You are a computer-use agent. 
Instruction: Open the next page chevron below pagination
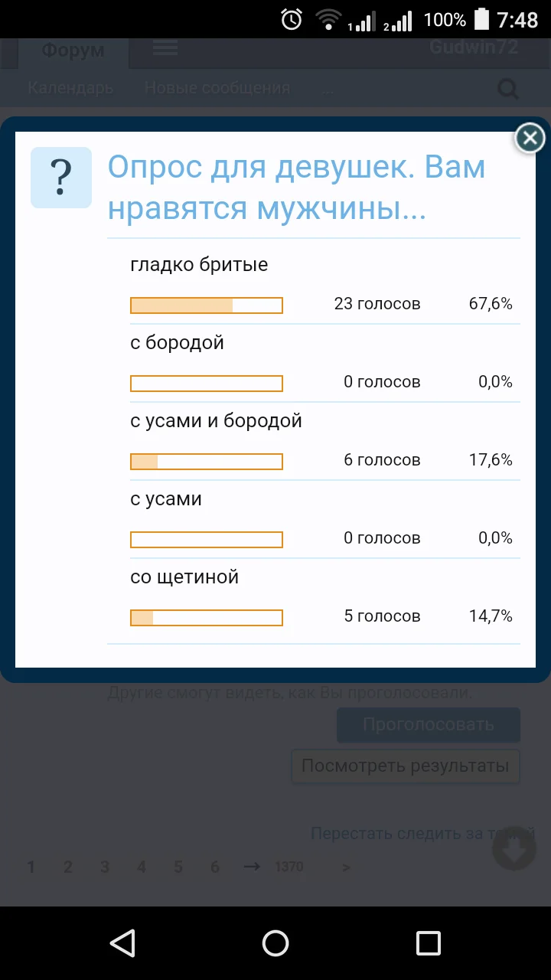[345, 867]
